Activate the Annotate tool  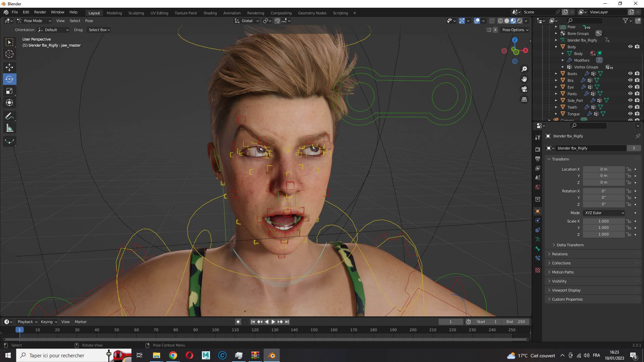pos(9,116)
